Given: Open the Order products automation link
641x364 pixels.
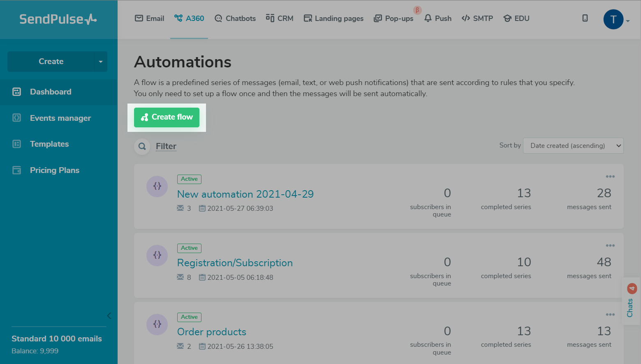Looking at the screenshot, I should coord(211,332).
